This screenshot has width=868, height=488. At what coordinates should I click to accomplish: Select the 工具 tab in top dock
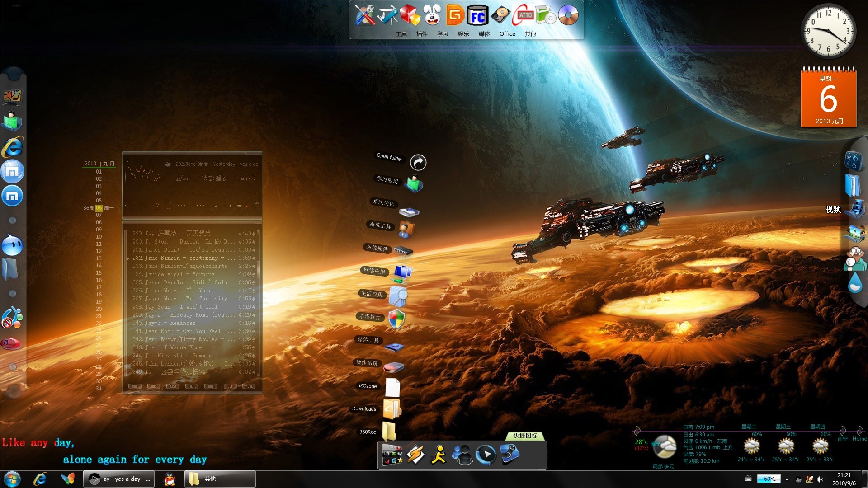pyautogui.click(x=401, y=34)
